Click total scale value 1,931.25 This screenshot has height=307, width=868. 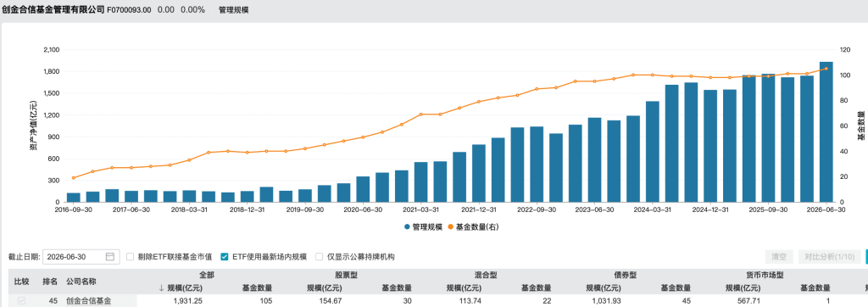187,301
